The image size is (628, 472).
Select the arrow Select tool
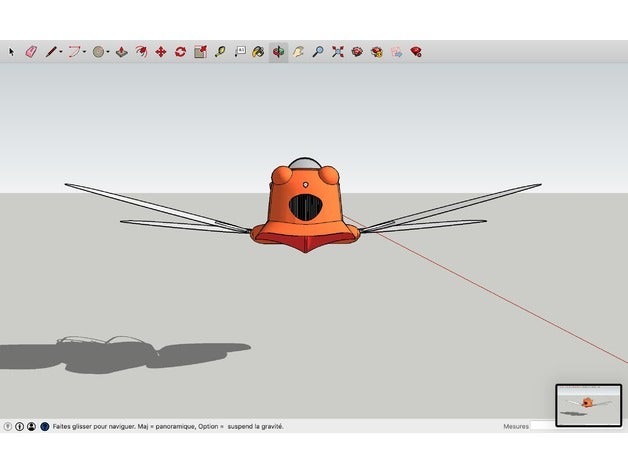12,51
